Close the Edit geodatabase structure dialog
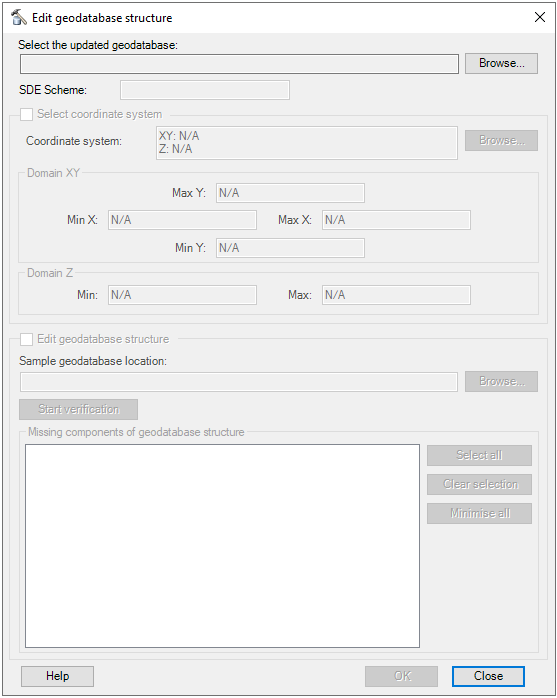Screen dimensions: 557x698 coord(540,17)
